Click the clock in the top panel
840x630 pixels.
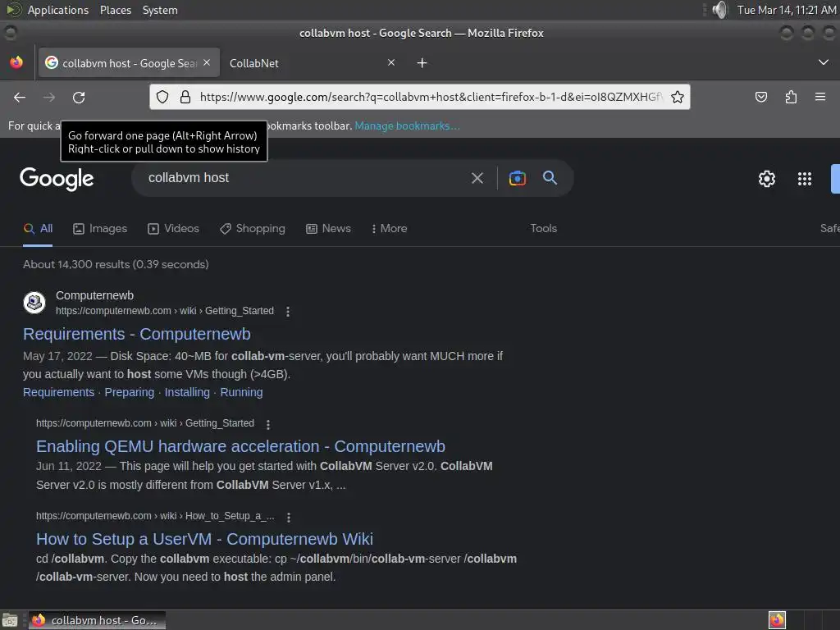(x=787, y=10)
